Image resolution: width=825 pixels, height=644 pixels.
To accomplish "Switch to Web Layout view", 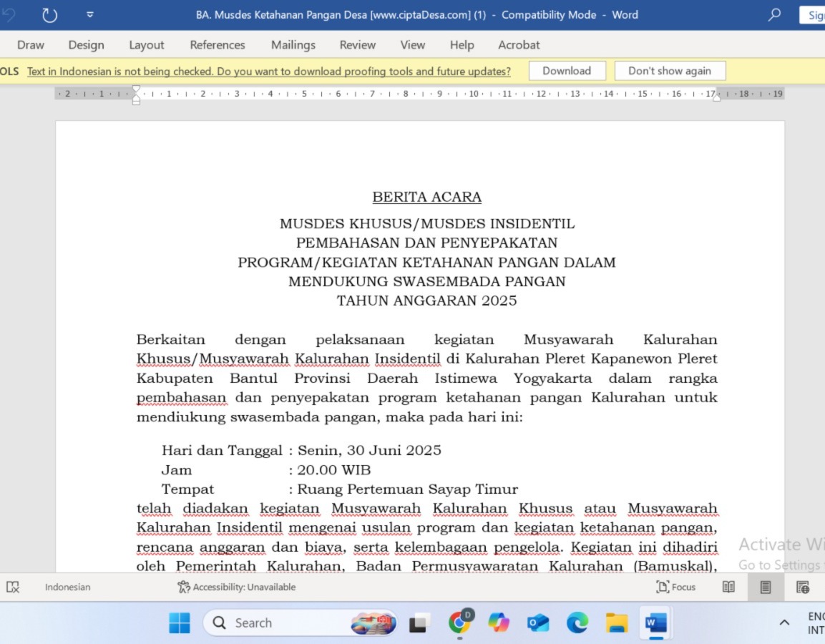I will 802,587.
